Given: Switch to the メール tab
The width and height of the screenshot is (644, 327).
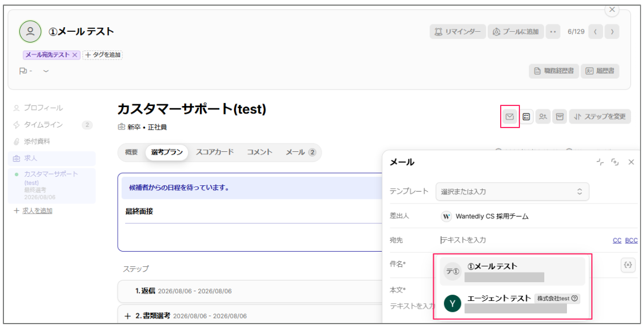Looking at the screenshot, I should [x=301, y=152].
